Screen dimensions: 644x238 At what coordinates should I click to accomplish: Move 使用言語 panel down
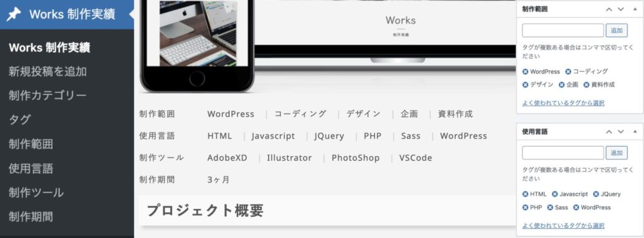click(x=621, y=132)
